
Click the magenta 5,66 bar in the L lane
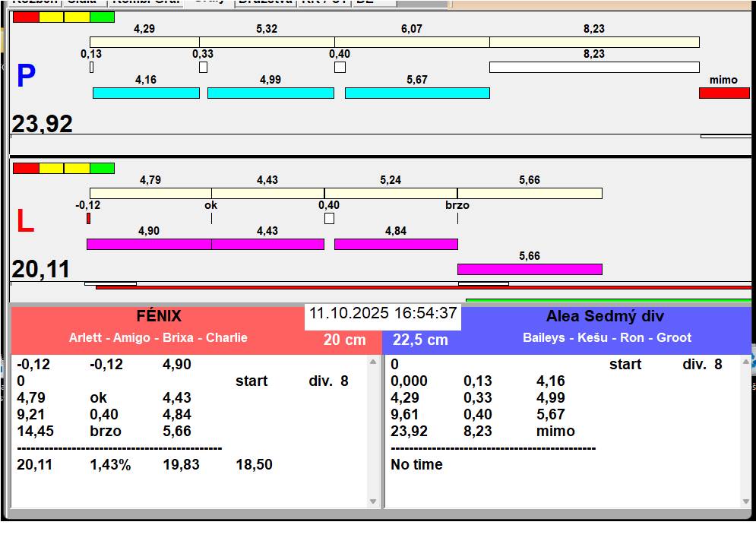[x=530, y=269]
